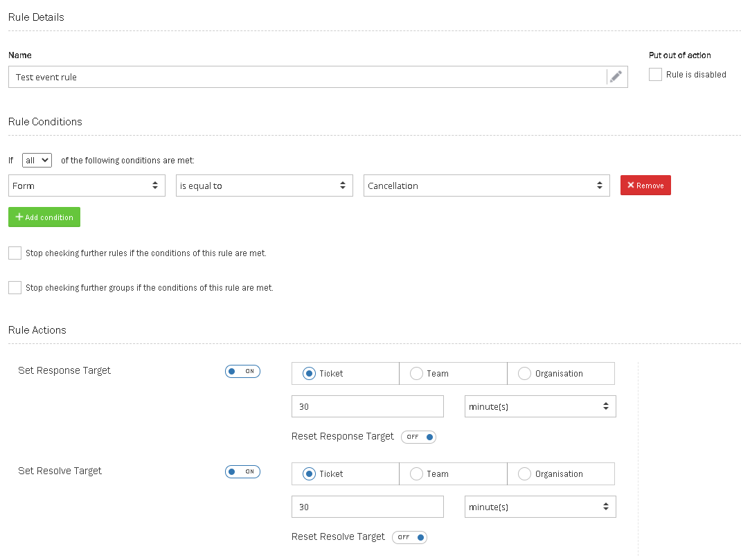Select Organisation radio for Response Target
The width and height of the screenshot is (741, 560).
[x=525, y=374]
